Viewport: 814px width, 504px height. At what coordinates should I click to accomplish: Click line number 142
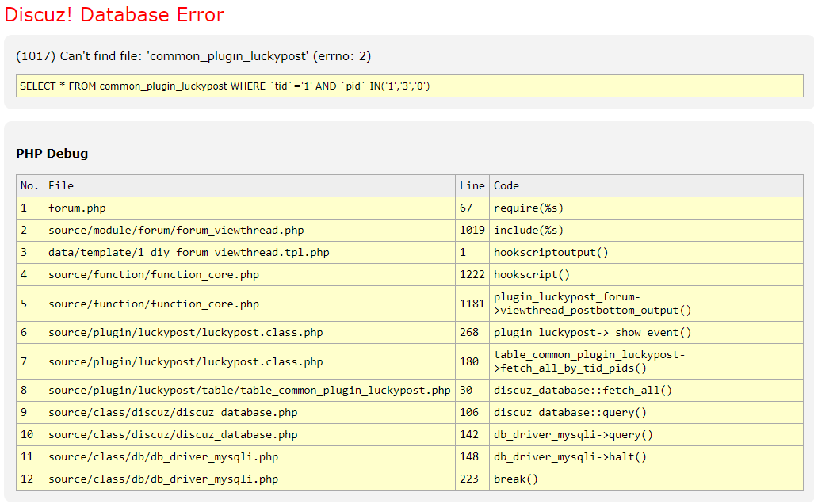pyautogui.click(x=472, y=435)
